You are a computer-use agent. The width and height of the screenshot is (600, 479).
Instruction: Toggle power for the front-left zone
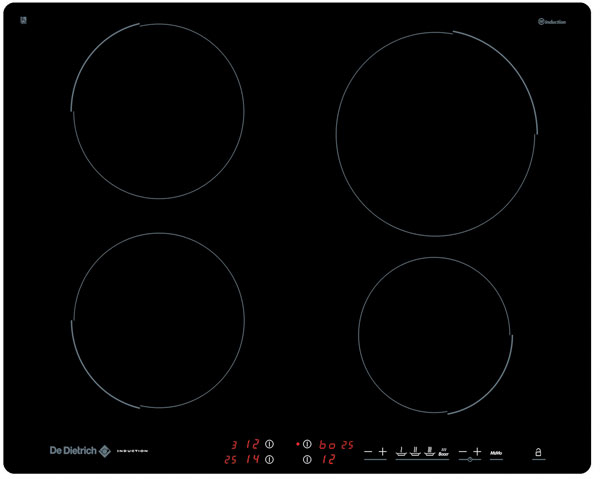(269, 460)
